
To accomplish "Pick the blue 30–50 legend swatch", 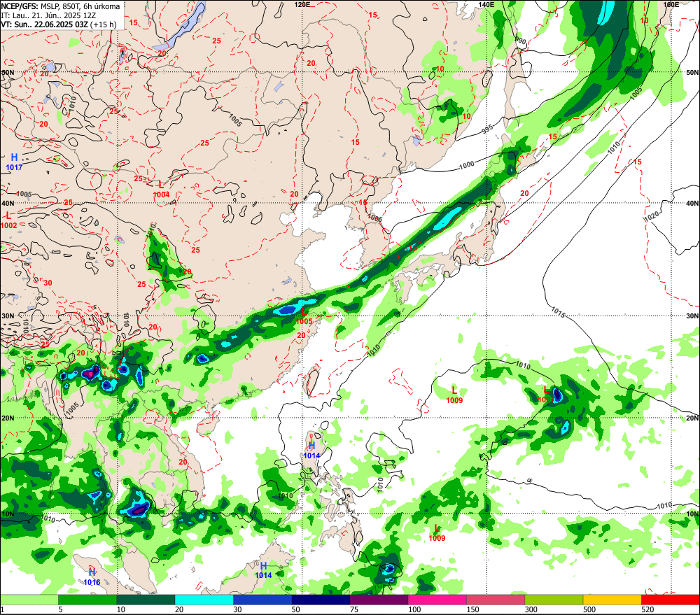I will [262, 600].
